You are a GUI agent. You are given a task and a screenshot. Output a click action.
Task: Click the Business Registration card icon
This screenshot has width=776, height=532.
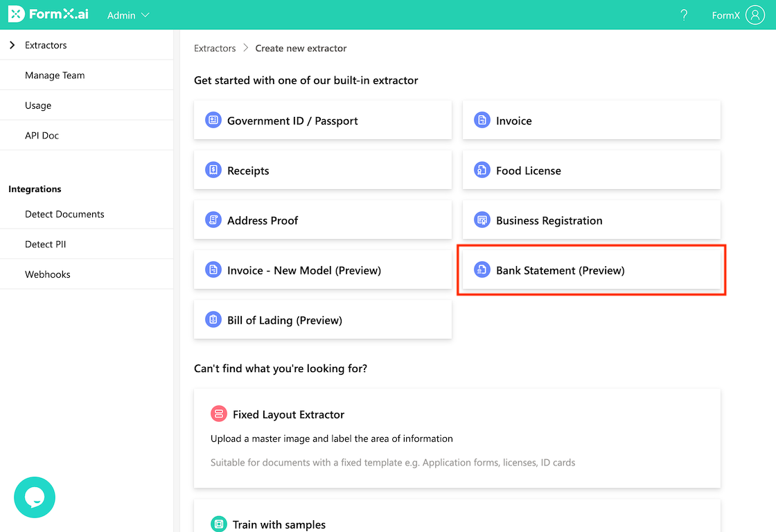tap(482, 220)
